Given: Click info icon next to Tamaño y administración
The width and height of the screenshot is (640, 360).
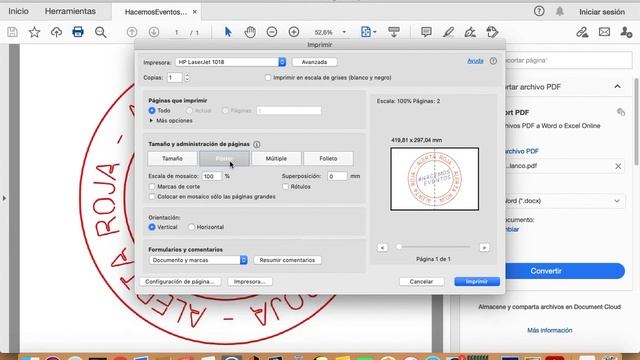Looking at the screenshot, I should 257,144.
